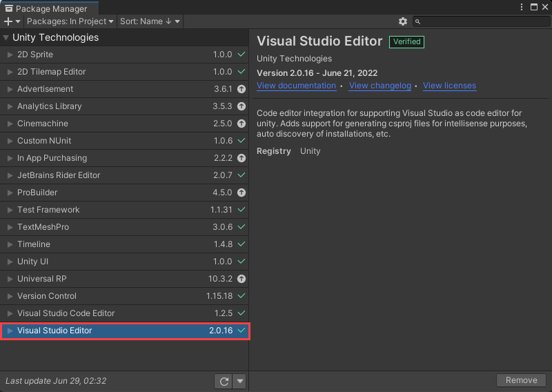
Task: Click the Universal RP update arrow icon
Action: point(241,279)
